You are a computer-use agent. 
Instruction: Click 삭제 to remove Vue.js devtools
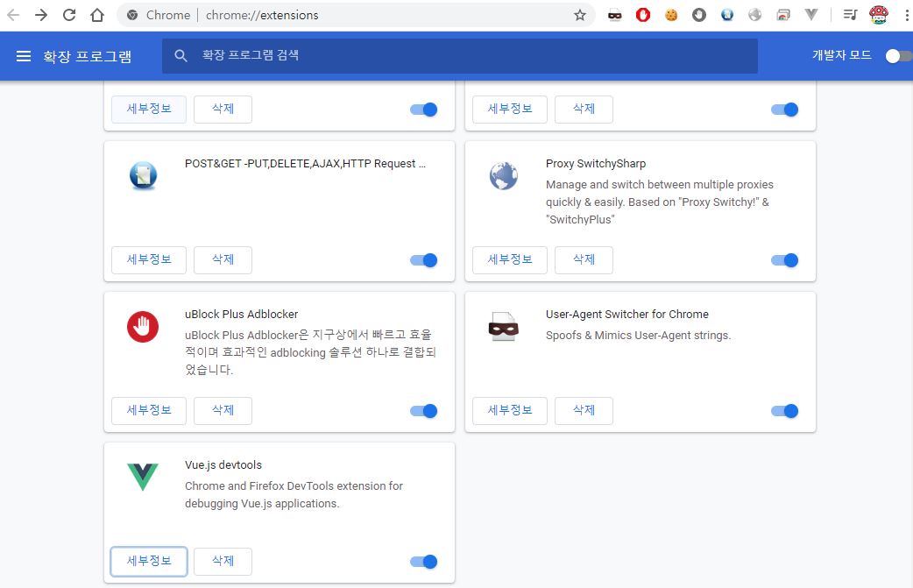click(223, 561)
